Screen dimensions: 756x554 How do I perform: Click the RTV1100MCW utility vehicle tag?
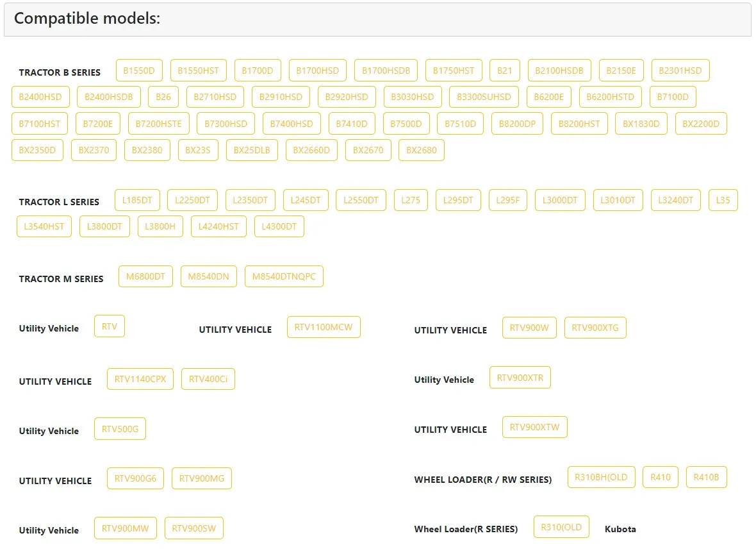tap(324, 327)
